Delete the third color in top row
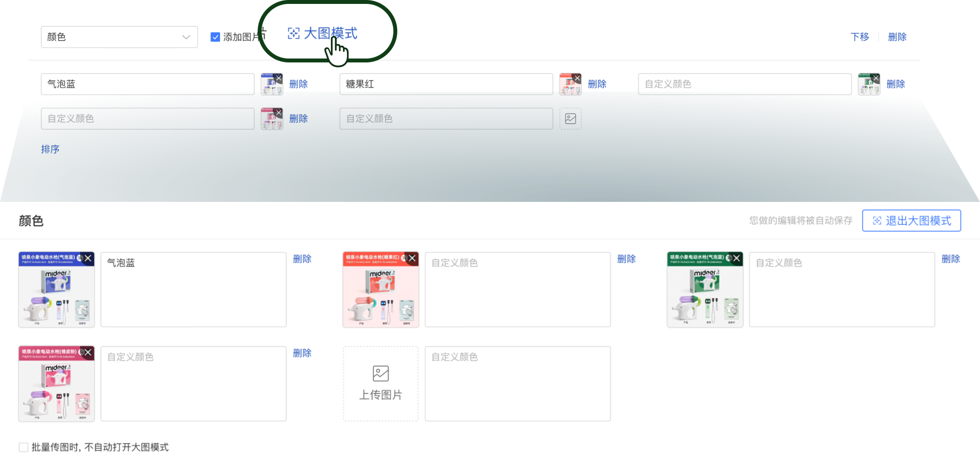 tap(896, 84)
